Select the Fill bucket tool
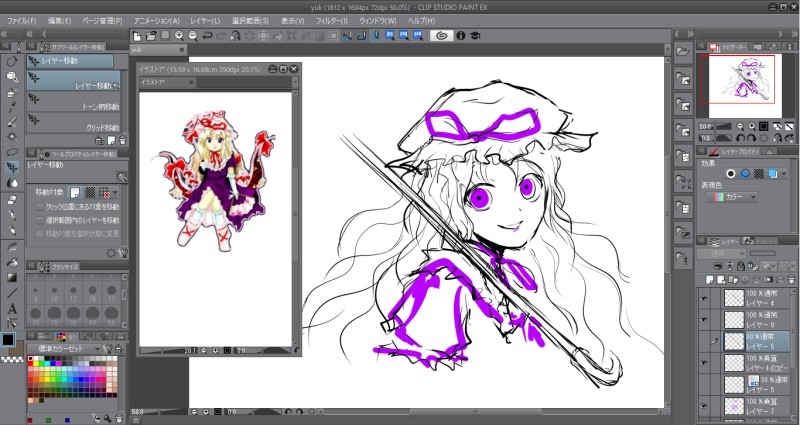This screenshot has width=800, height=425. 11,261
